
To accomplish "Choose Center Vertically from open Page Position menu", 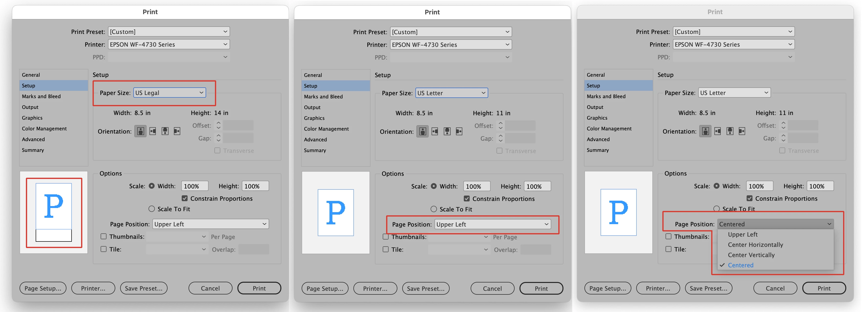I will point(751,255).
